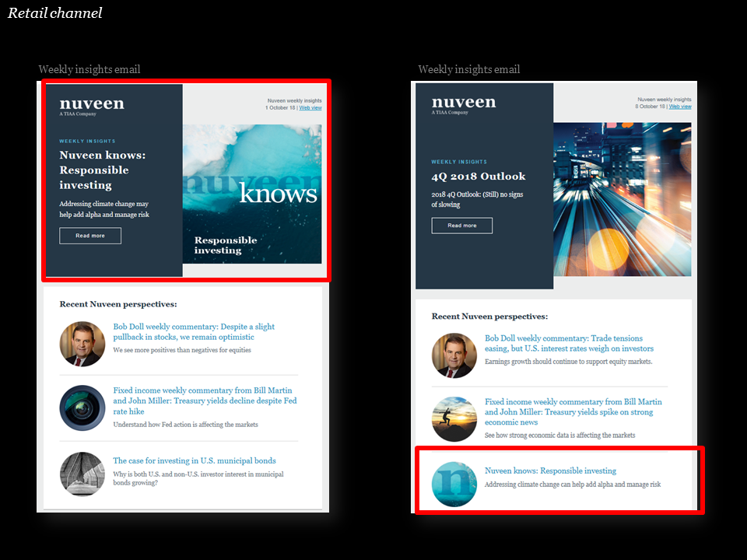Click bridge thumbnail beside municipal bonds article
The image size is (747, 560).
coord(82,474)
